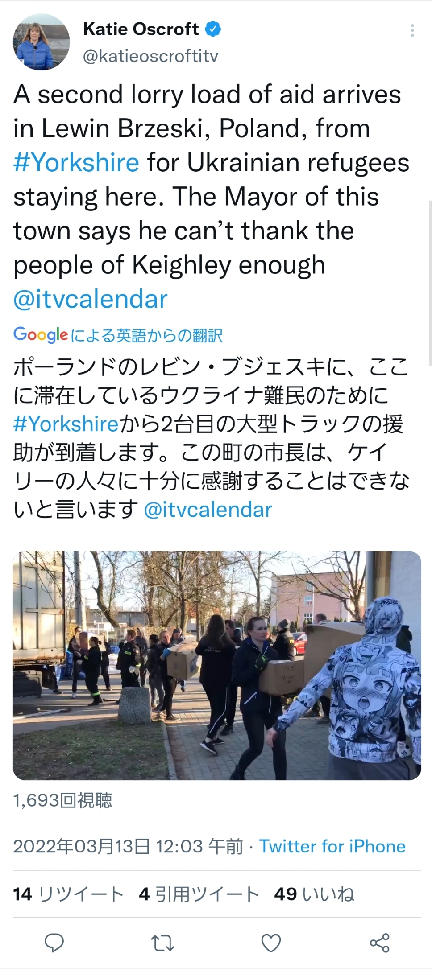Open @itvcalendar mention in the Japanese translation
432x980 pixels.
[x=208, y=510]
